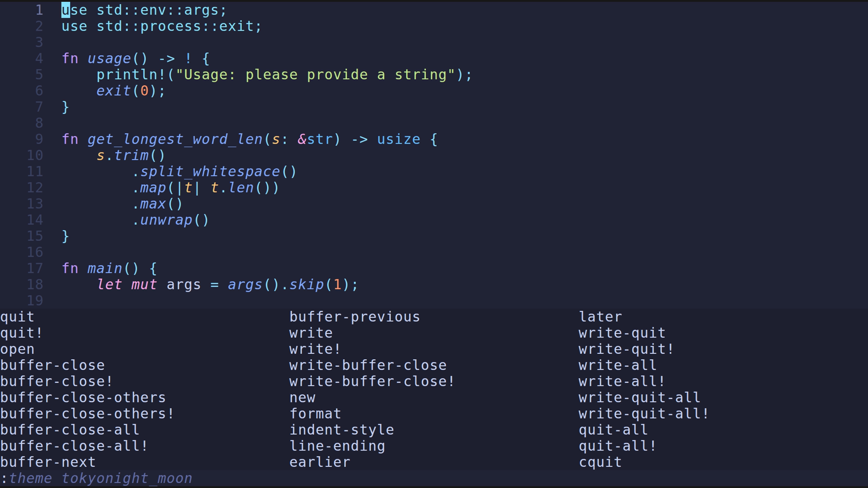Select the 'write-quit-all' command entry

[639, 398]
